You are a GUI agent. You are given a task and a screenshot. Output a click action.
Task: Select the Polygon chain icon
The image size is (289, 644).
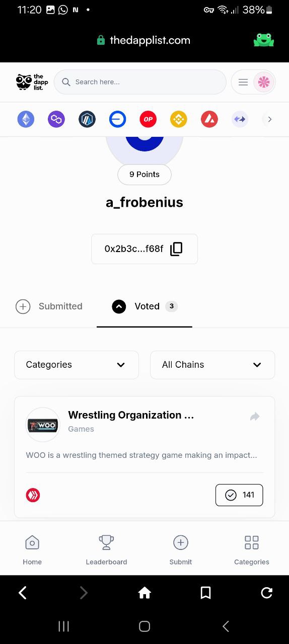[x=56, y=119]
